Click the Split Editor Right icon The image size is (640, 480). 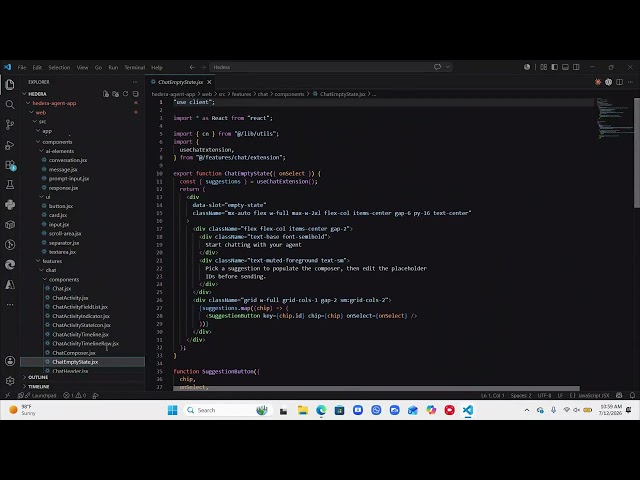(x=620, y=82)
